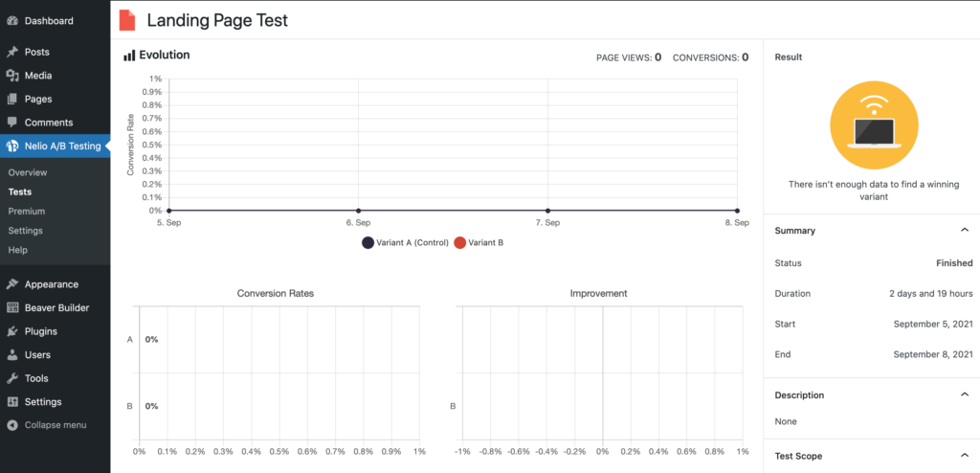Collapse the Summary panel
The height and width of the screenshot is (473, 980).
pyautogui.click(x=964, y=231)
